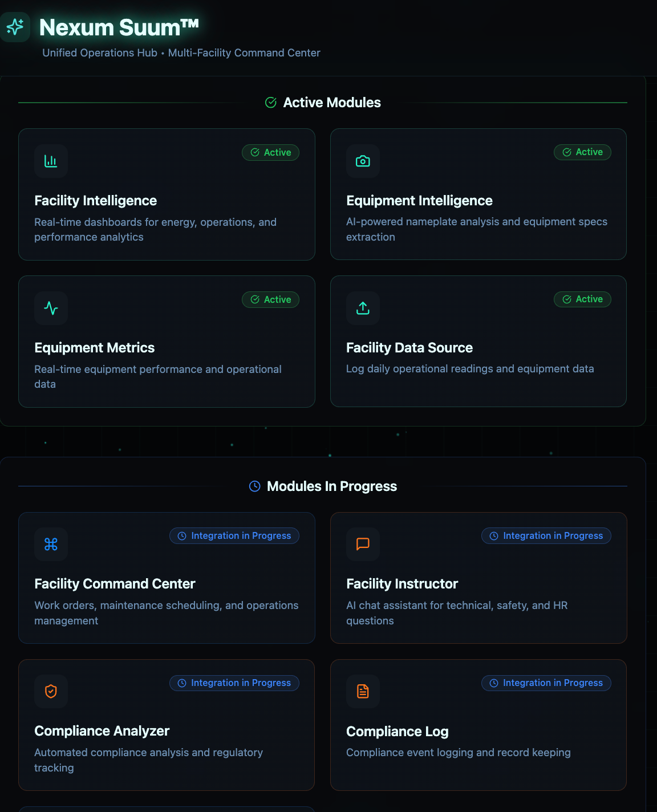
Task: Click Integration in Progress badge on Facility Instructor
Action: point(546,536)
